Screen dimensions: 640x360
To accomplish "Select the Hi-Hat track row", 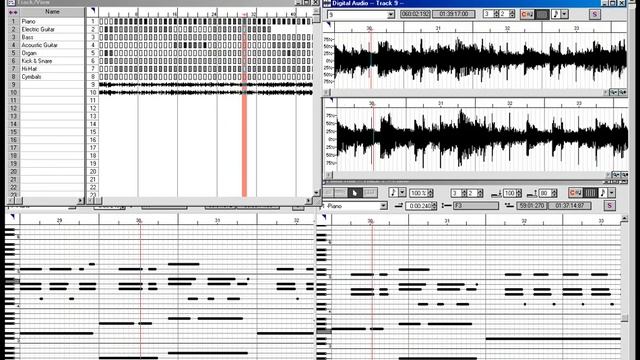I will pyautogui.click(x=46, y=69).
